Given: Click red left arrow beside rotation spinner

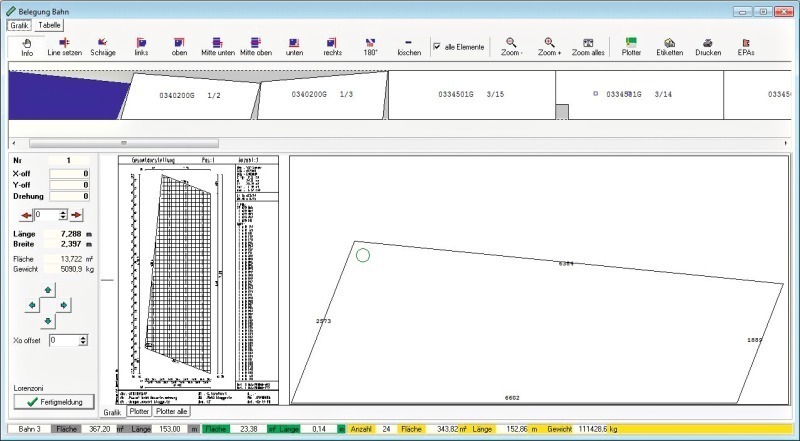Looking at the screenshot, I should point(26,215).
